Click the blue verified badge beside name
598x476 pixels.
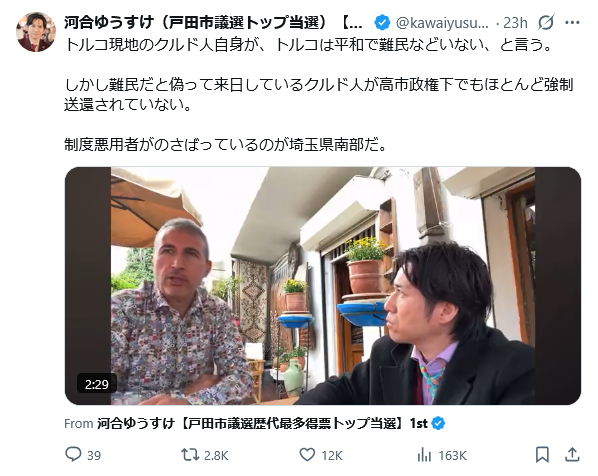382,23
